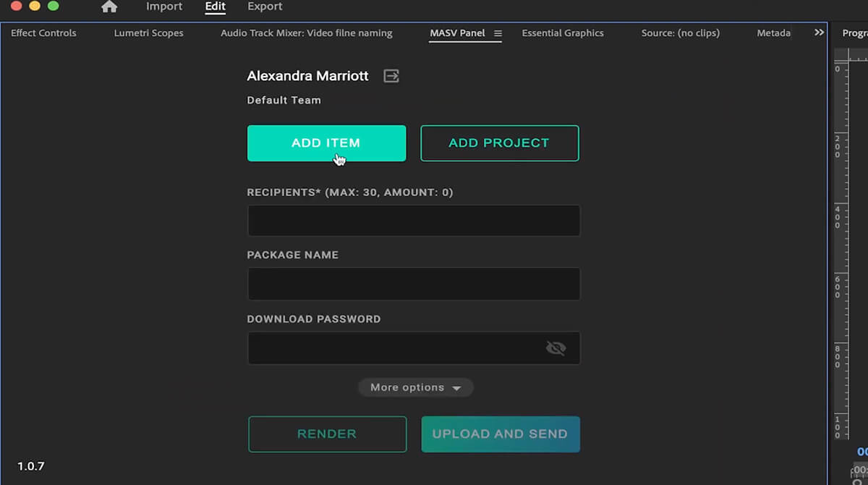Click UPLOAD AND SEND

(x=500, y=434)
